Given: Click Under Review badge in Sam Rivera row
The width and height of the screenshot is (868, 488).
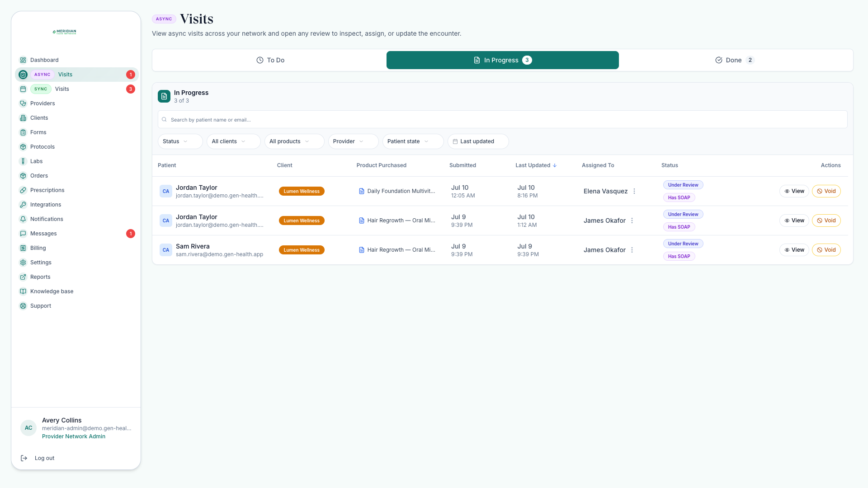Looking at the screenshot, I should [683, 244].
